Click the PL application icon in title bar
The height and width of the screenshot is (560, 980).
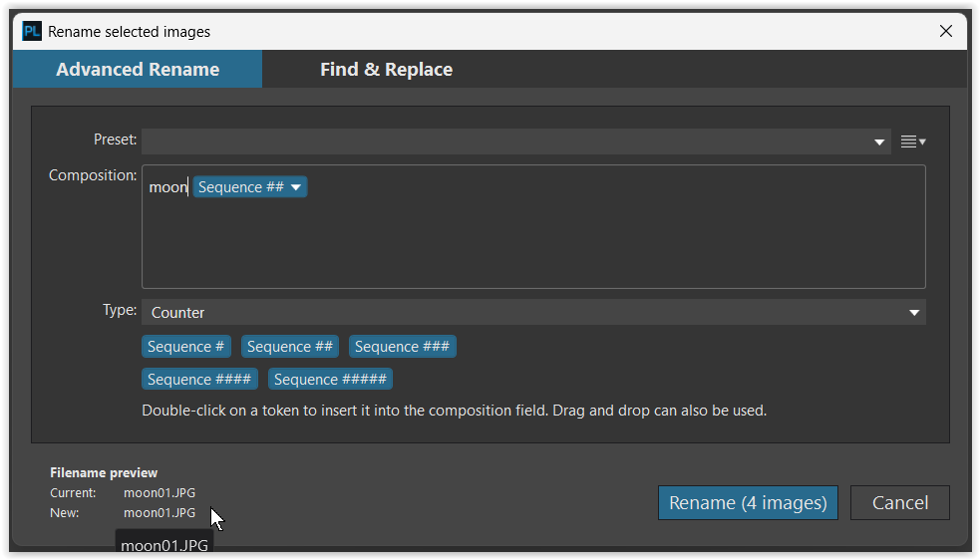[x=32, y=31]
